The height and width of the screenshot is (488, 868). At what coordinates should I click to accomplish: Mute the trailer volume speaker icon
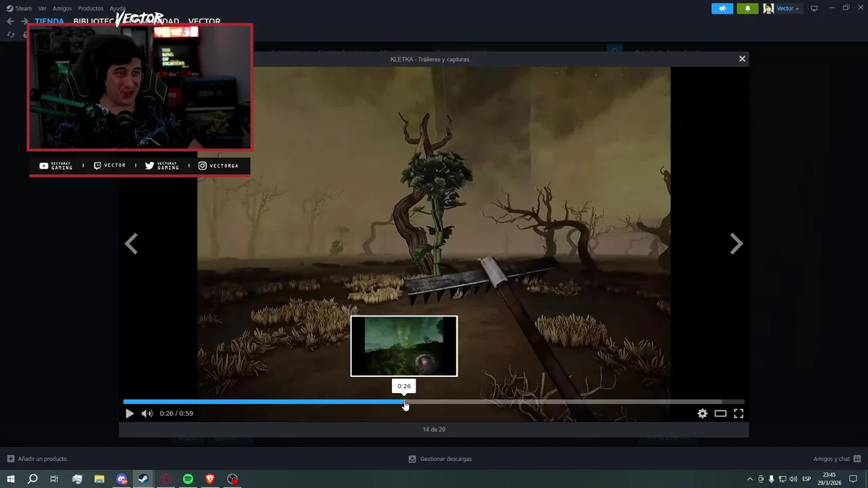tap(146, 413)
